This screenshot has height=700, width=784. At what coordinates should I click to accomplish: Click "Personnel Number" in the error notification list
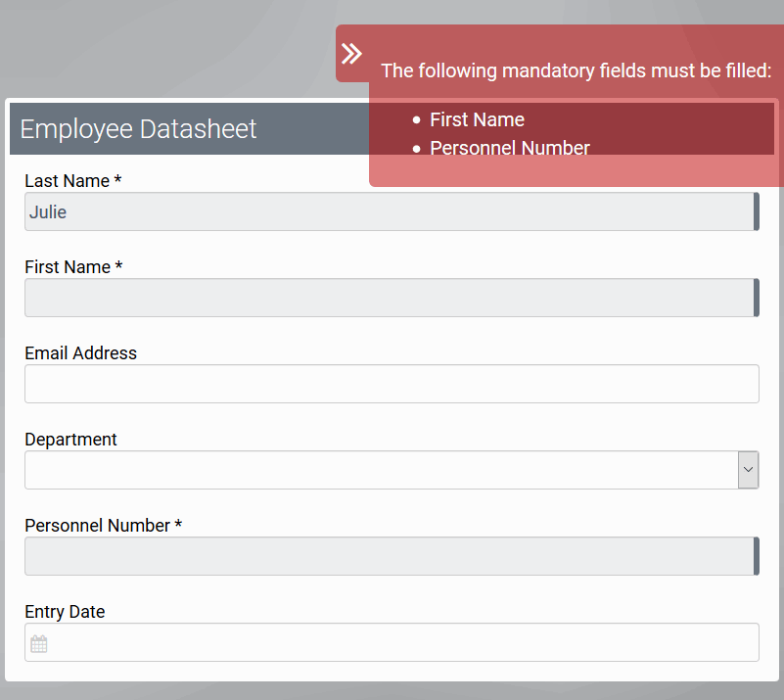tap(510, 148)
